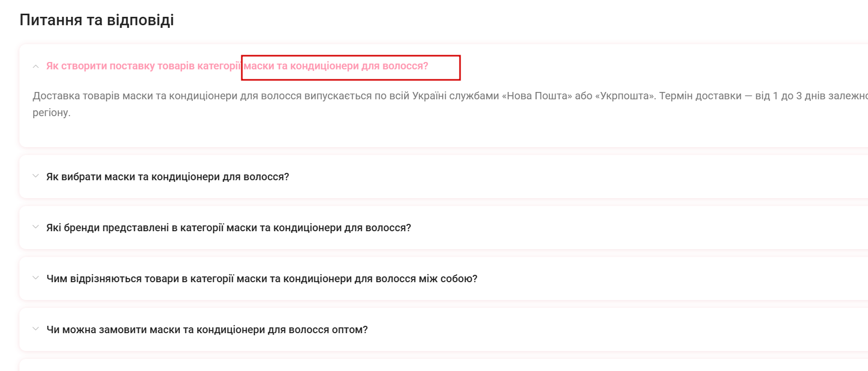Expand chevron beside "Які бренди представлені" question
Viewport: 868px width, 371px height.
(36, 227)
